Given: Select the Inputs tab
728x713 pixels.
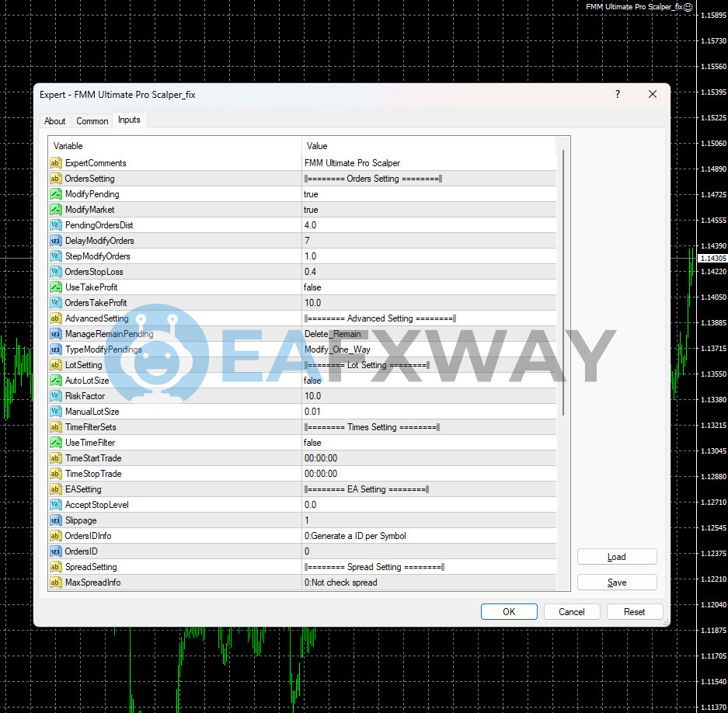Looking at the screenshot, I should pos(129,120).
